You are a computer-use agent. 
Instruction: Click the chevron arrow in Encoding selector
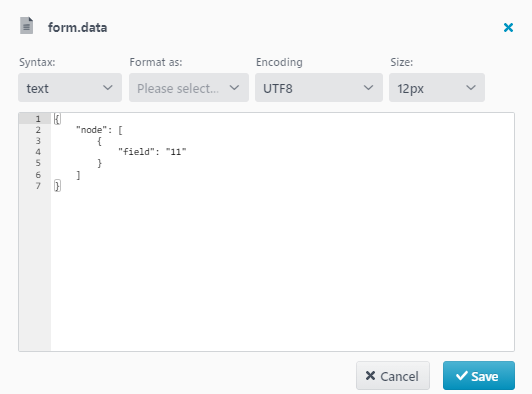[x=368, y=88]
